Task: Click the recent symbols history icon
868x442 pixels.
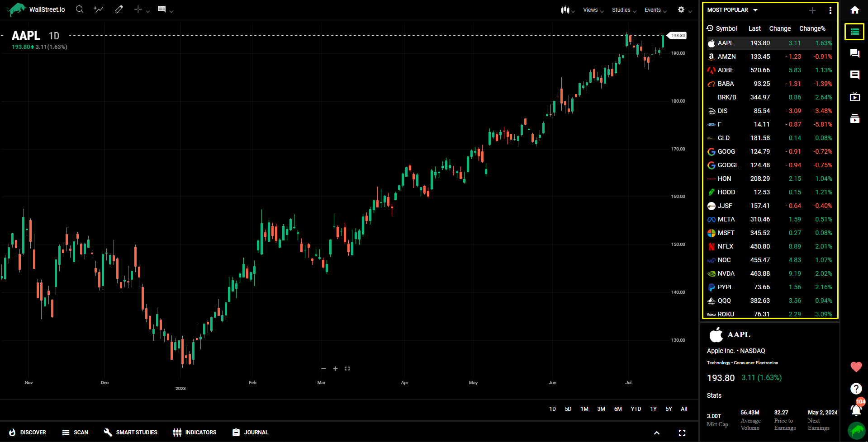Action: 710,28
